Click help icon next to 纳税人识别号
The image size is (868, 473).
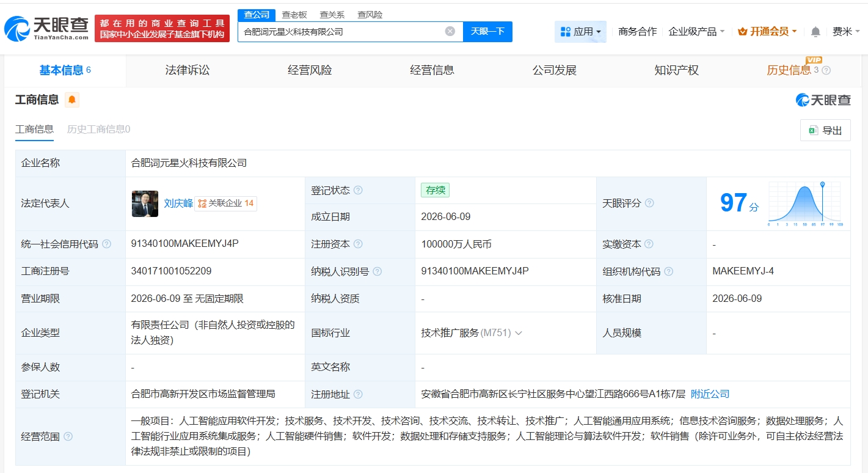[x=377, y=271]
